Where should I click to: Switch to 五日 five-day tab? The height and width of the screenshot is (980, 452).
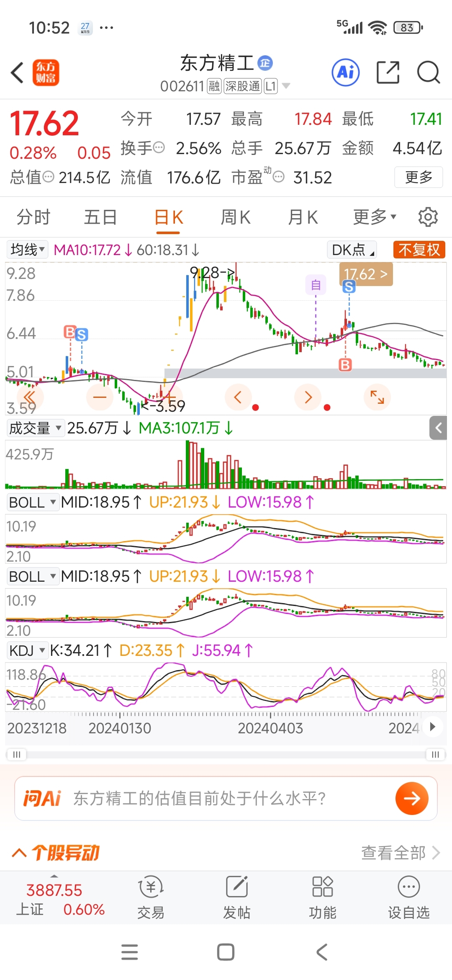click(100, 217)
